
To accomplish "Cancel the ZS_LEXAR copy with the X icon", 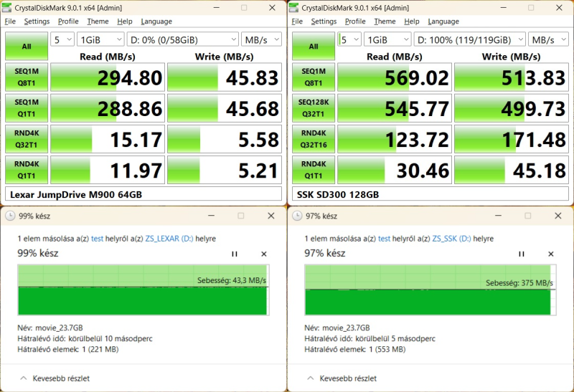I will point(264,254).
